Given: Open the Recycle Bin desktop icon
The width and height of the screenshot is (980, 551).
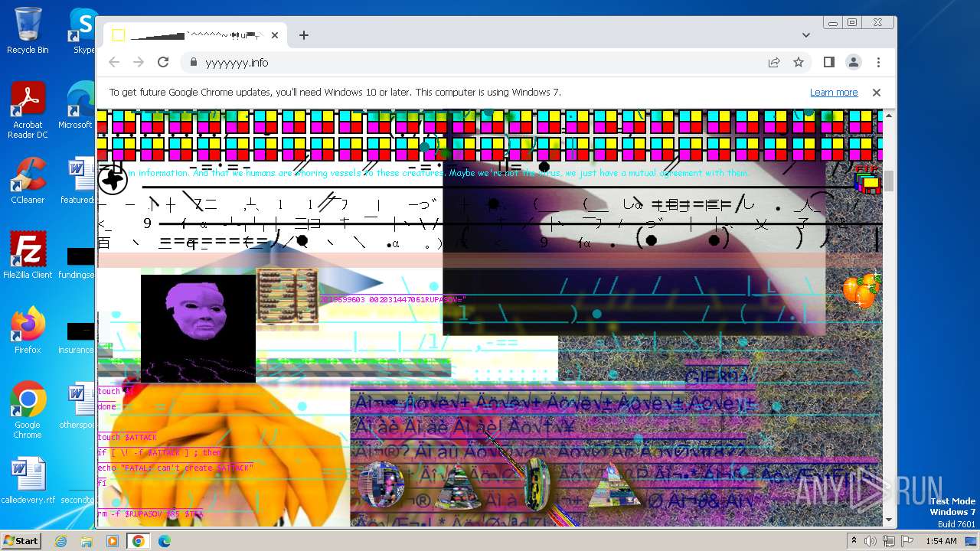Looking at the screenshot, I should point(28,31).
